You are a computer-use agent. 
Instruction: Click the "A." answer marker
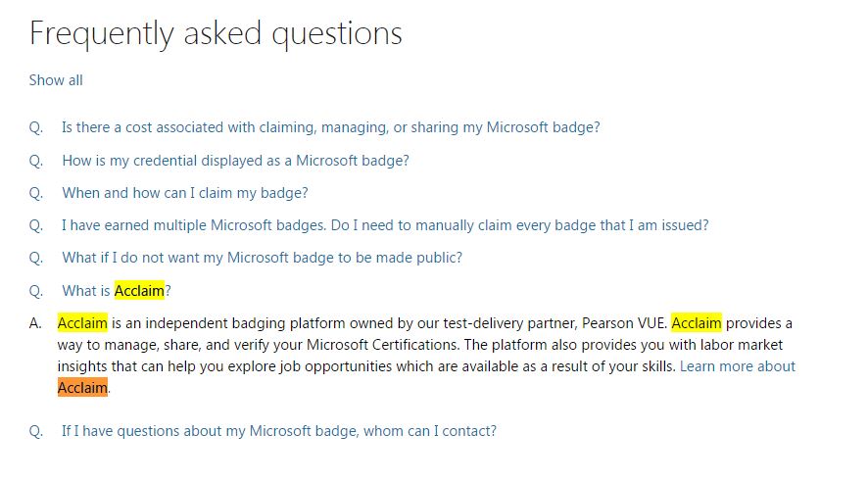coord(35,323)
